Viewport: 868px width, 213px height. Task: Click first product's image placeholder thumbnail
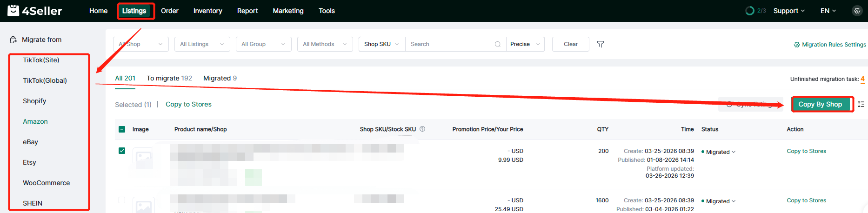[143, 160]
